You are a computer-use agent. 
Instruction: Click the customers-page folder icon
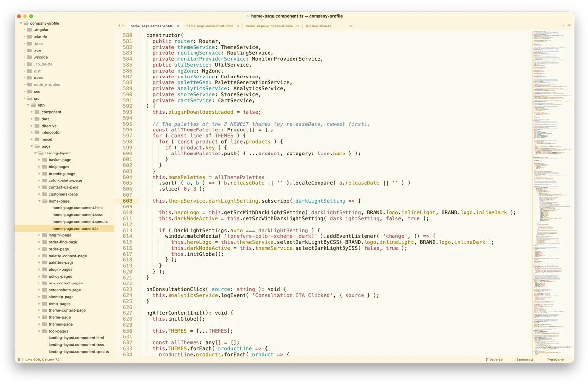pyautogui.click(x=45, y=194)
